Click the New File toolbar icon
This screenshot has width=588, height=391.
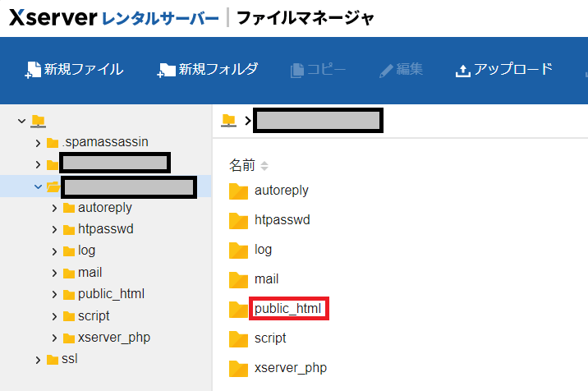[33, 70]
